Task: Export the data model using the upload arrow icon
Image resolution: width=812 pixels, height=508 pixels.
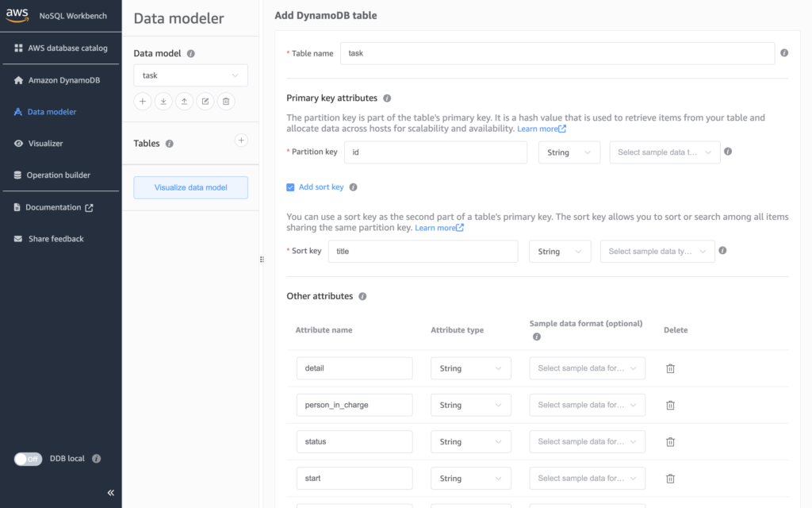Action: [184, 101]
